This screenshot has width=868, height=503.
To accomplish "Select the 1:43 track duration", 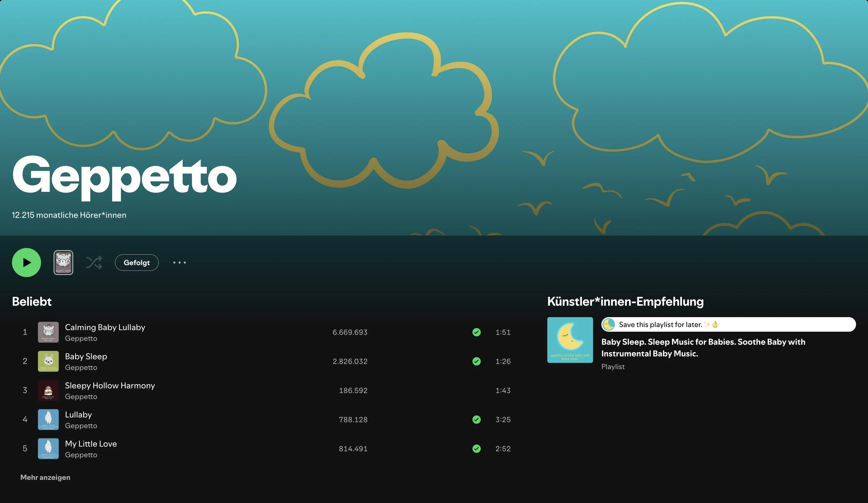I will [503, 390].
